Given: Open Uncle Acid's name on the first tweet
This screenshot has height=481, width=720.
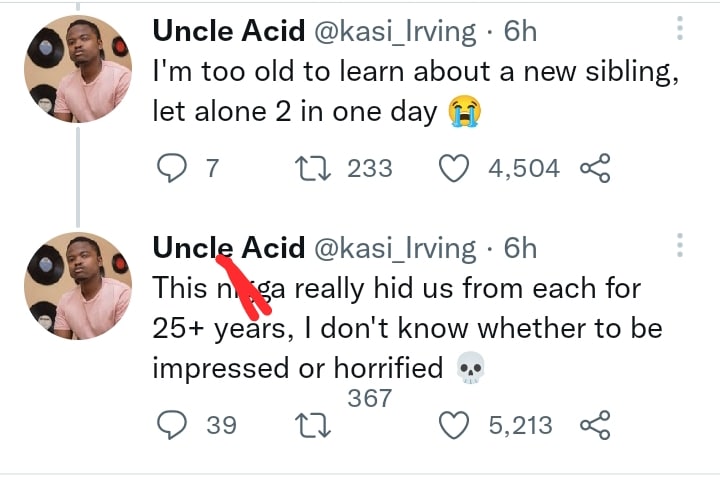Looking at the screenshot, I should click(x=228, y=31).
